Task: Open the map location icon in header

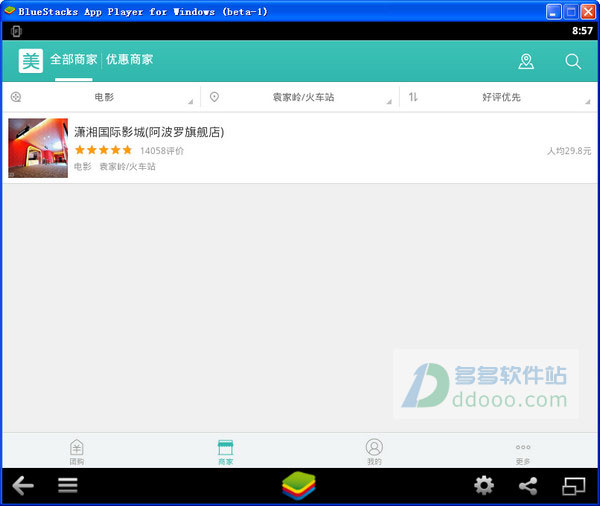Action: 526,61
